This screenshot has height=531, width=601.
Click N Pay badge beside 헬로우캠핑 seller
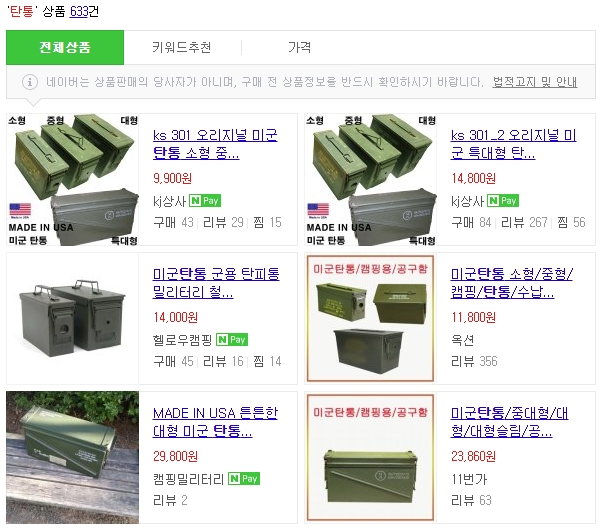pos(232,339)
